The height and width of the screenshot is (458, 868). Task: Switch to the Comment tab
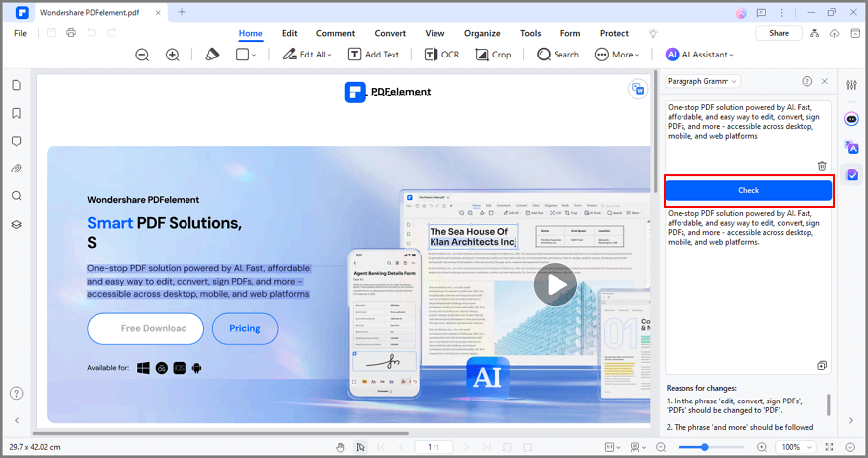(x=335, y=33)
